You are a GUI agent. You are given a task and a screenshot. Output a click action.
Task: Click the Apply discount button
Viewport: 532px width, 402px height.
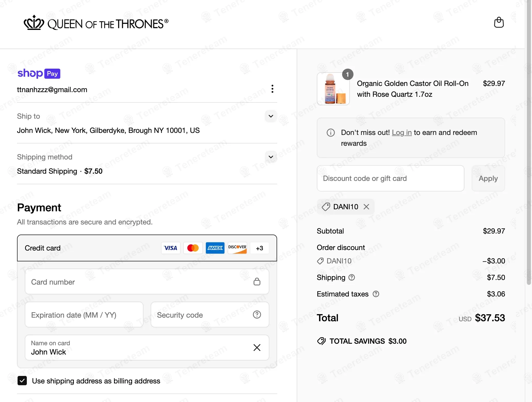pos(488,178)
